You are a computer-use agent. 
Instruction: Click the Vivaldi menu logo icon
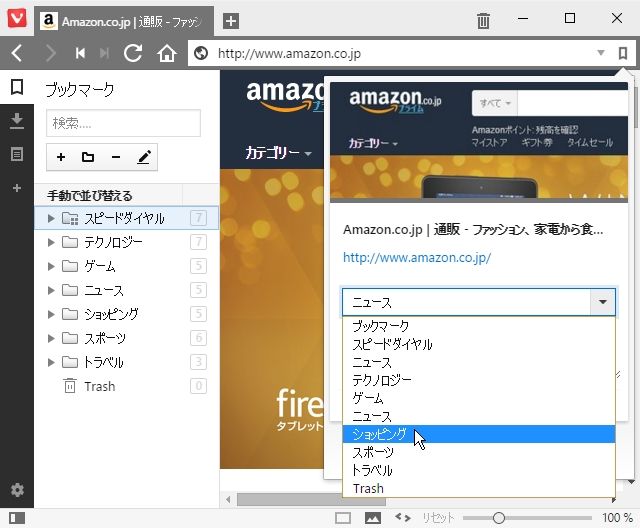click(17, 18)
